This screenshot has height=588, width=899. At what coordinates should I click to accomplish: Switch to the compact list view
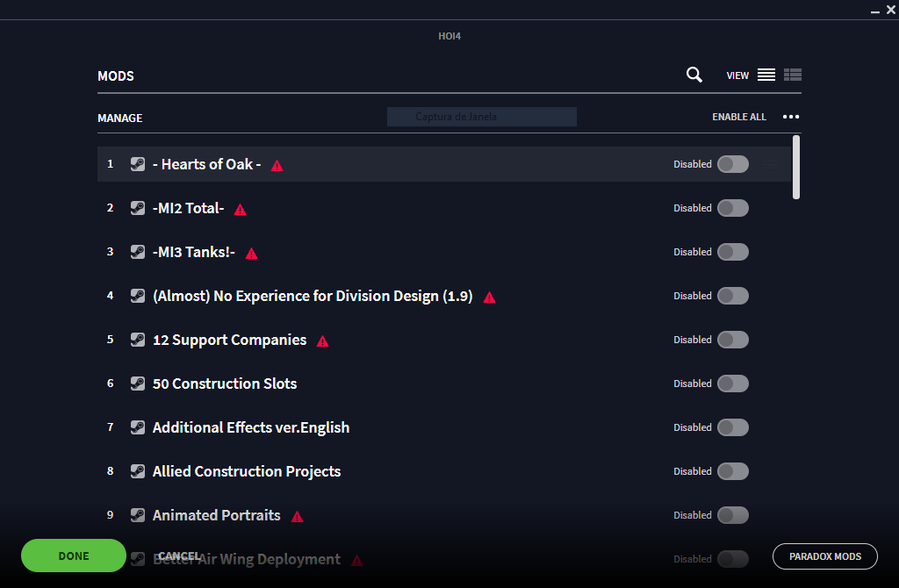766,75
